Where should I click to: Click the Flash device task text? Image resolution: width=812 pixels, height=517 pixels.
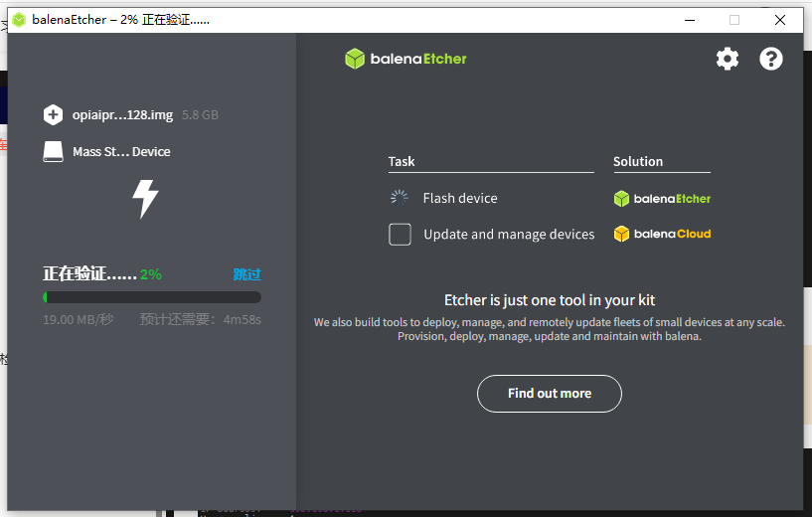tap(460, 199)
